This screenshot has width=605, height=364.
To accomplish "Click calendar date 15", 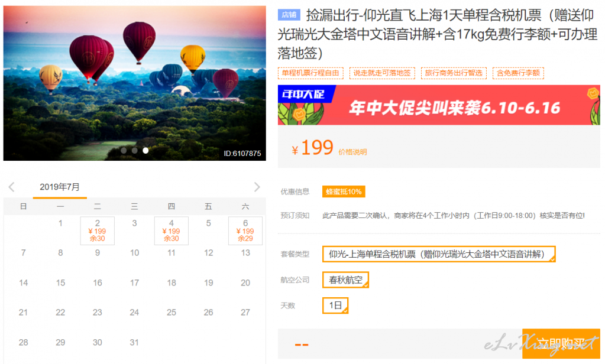I will tap(60, 282).
